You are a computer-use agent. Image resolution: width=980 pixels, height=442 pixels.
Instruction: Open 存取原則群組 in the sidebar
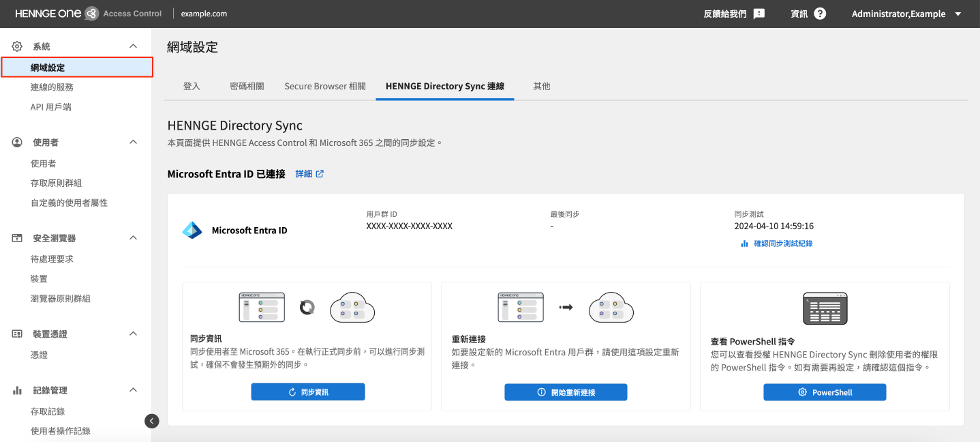(56, 183)
